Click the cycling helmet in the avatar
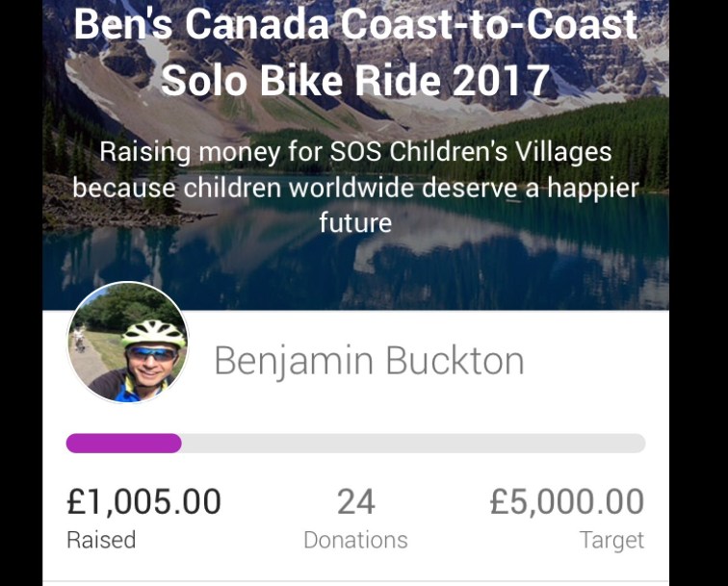 [x=152, y=332]
